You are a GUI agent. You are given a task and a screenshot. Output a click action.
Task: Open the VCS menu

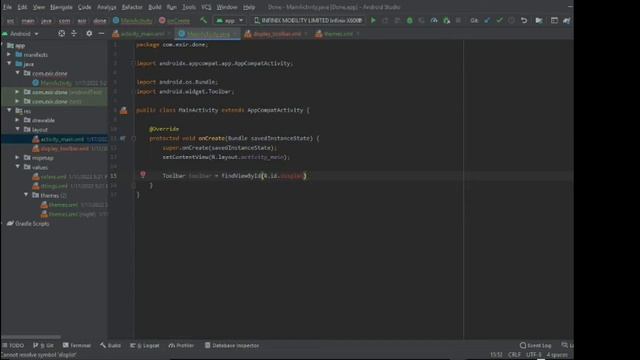coord(206,7)
